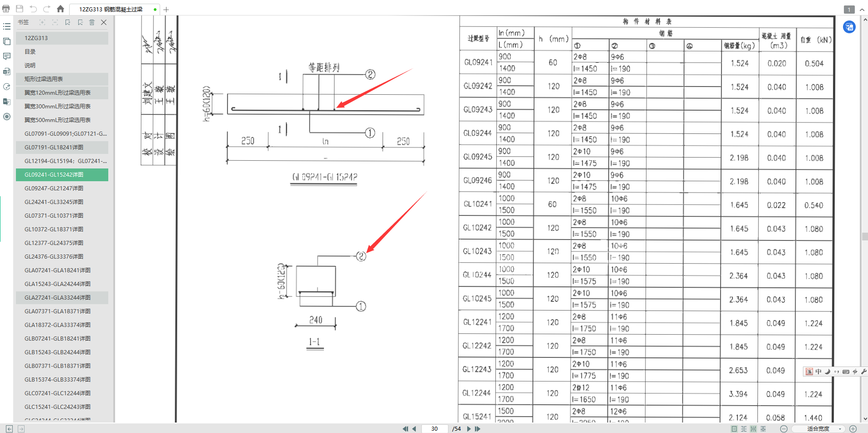This screenshot has width=868, height=433.
Task: Open bookmark GLA27241-GLA33244详图
Action: (x=62, y=298)
